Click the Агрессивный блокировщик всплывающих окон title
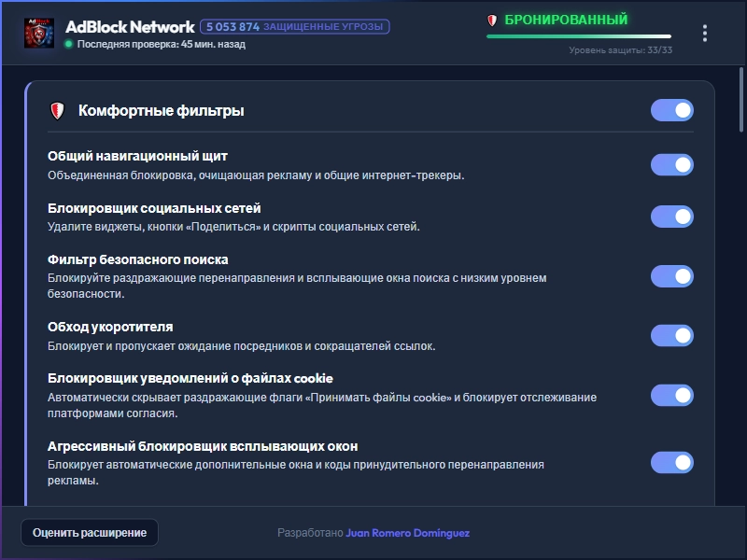747x560 pixels. tap(203, 446)
